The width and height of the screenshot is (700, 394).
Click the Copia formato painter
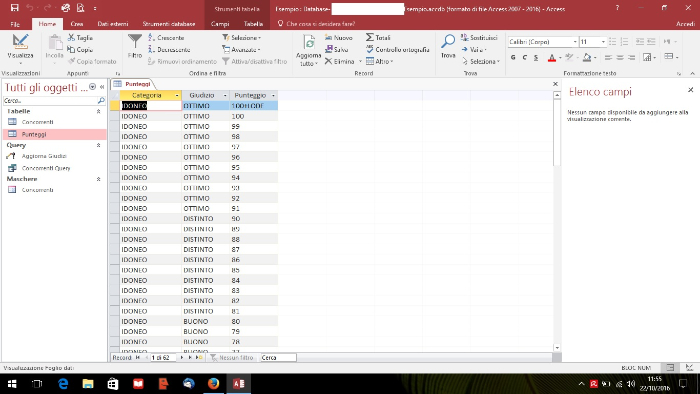(92, 62)
